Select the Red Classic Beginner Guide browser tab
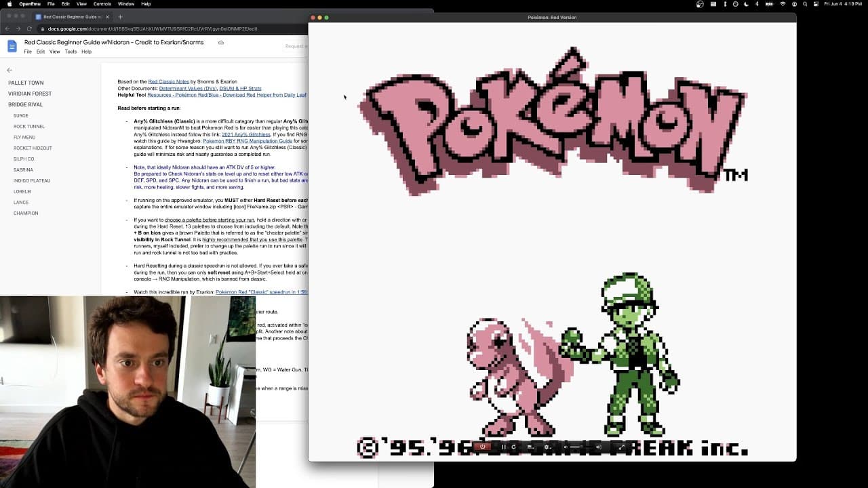This screenshot has width=868, height=488. pos(73,17)
